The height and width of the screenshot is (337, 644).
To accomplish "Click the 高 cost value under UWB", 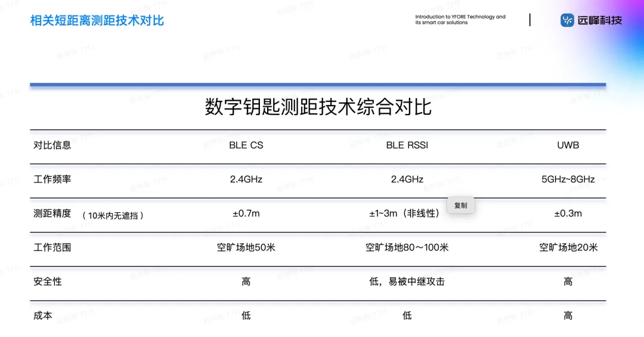I will point(568,316).
